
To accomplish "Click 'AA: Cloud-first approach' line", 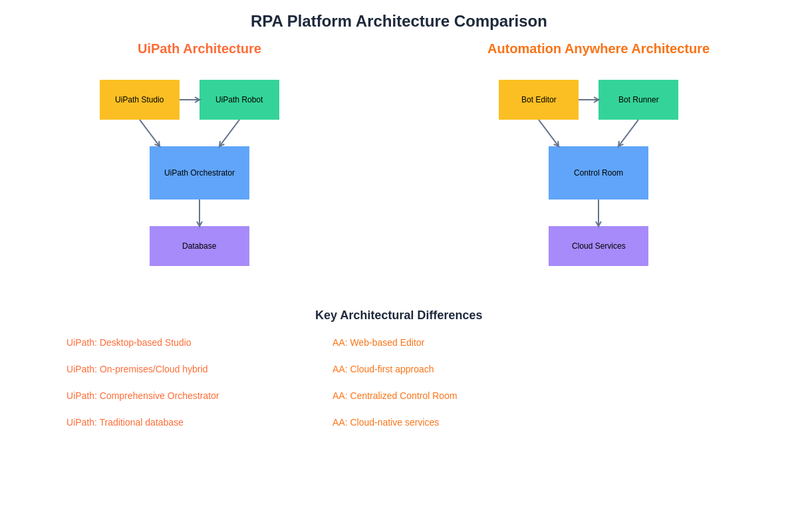I will point(383,369).
